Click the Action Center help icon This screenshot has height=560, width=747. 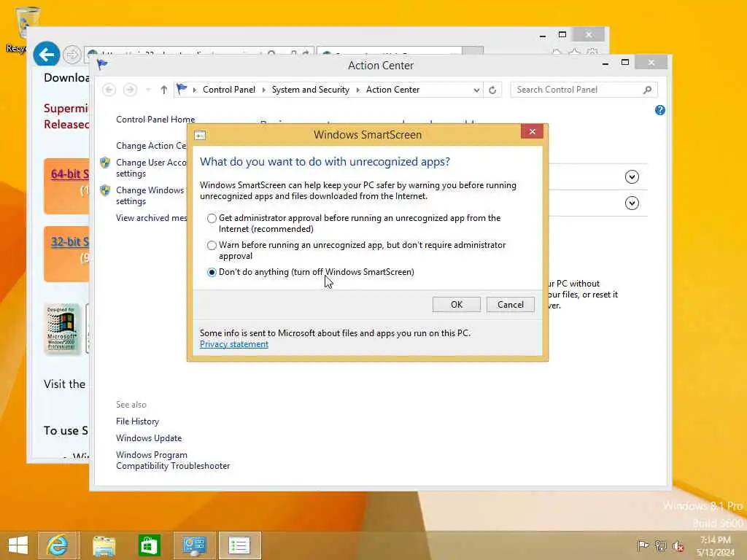tap(659, 110)
